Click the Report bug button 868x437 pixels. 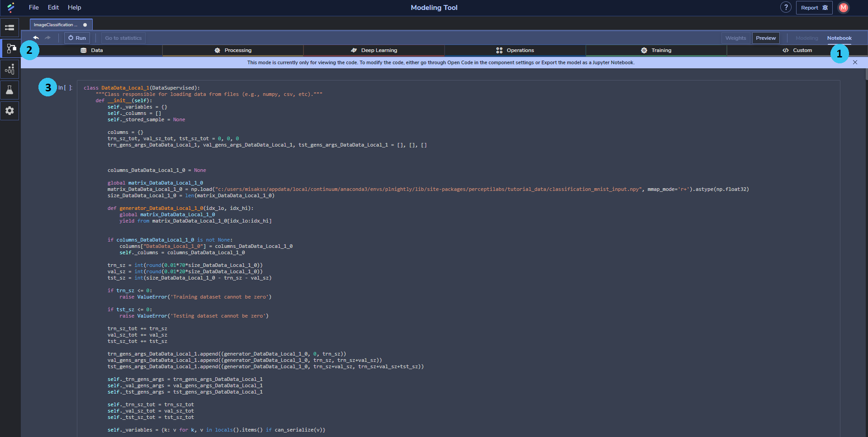coord(814,8)
